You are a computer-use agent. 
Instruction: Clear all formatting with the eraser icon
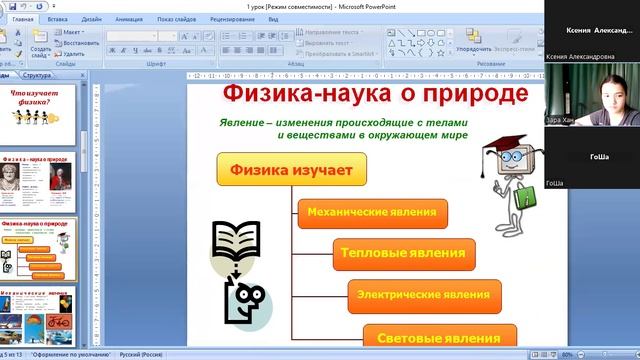[209, 36]
